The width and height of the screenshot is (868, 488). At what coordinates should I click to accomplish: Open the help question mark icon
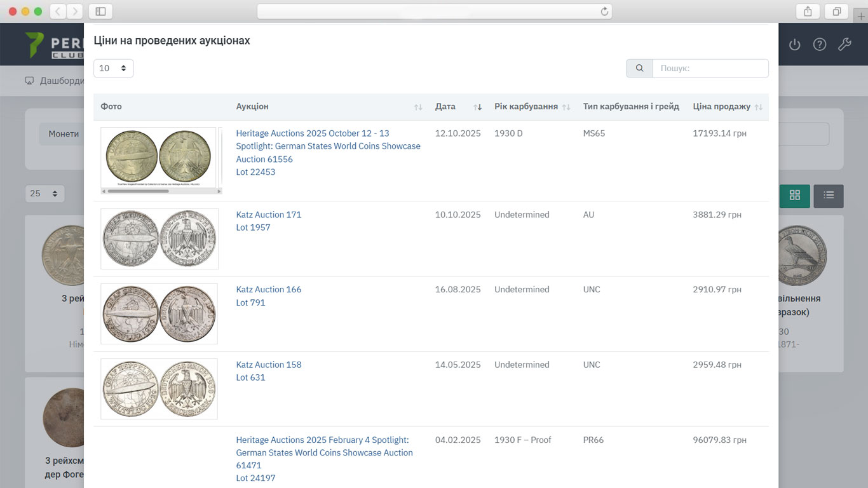[820, 44]
